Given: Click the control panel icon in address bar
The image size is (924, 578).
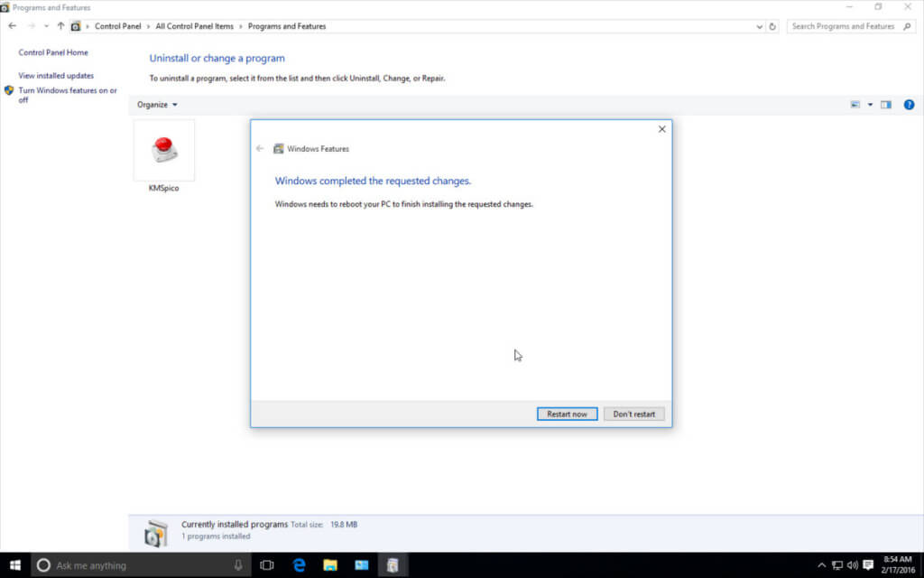Looking at the screenshot, I should [76, 26].
